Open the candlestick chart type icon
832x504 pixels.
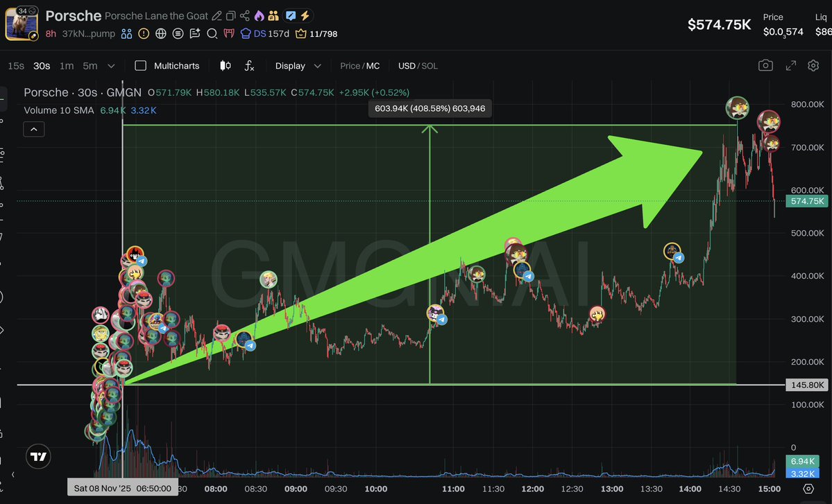[x=226, y=66]
